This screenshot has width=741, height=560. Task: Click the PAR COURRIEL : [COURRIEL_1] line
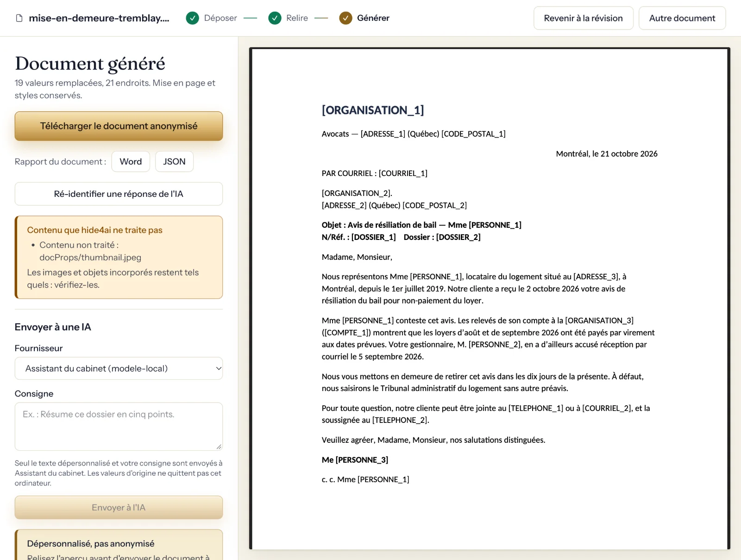click(375, 173)
